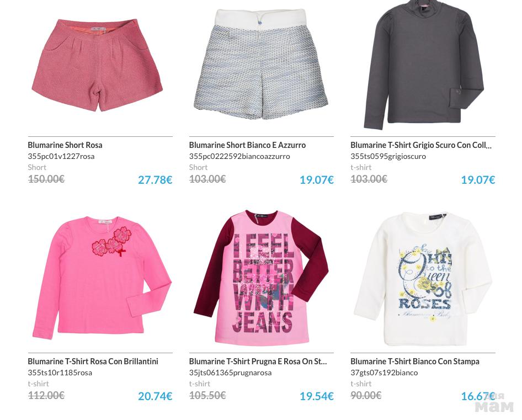Open the pink Blumarine shorts product image

[98, 65]
